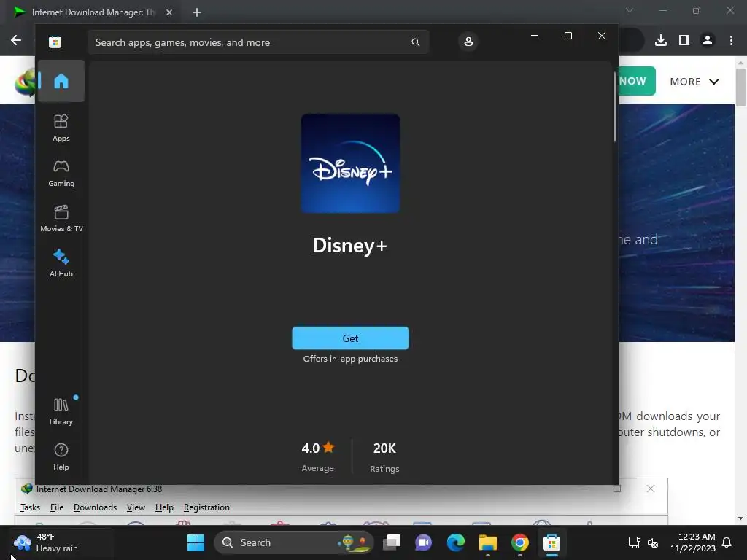Close the Internet Download Manager tab
This screenshot has width=747, height=560.
tap(169, 12)
